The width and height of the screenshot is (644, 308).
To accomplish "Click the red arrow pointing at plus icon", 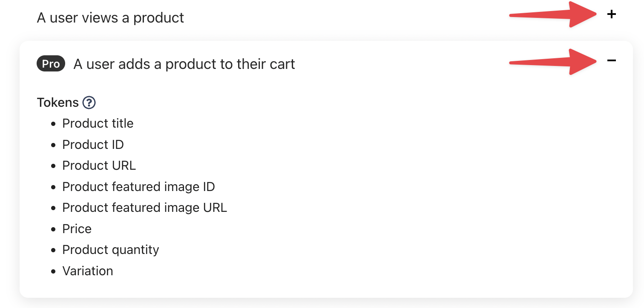I will click(x=553, y=15).
